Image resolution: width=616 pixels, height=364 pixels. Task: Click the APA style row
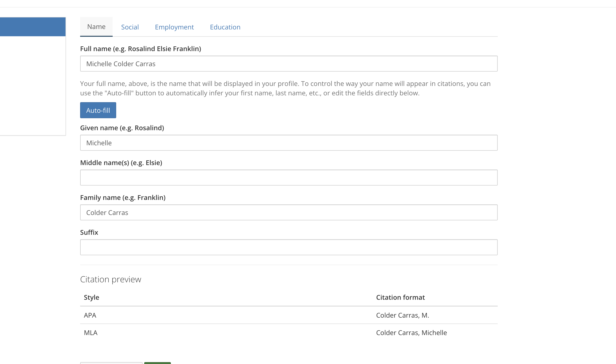(x=90, y=315)
